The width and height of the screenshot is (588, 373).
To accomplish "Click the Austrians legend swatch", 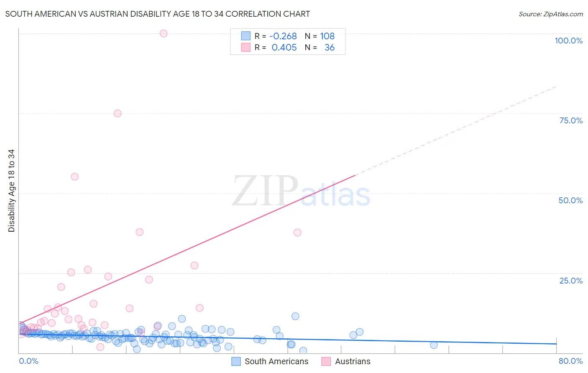I will (x=326, y=361).
